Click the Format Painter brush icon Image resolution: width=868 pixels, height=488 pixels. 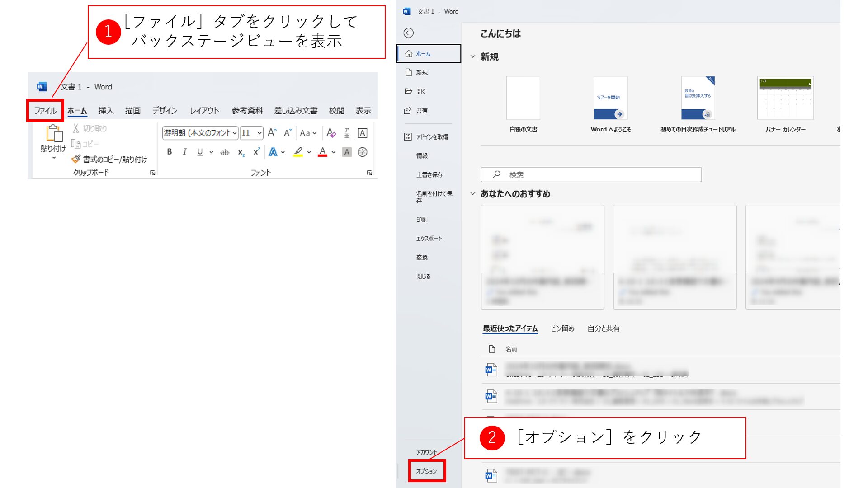(76, 159)
